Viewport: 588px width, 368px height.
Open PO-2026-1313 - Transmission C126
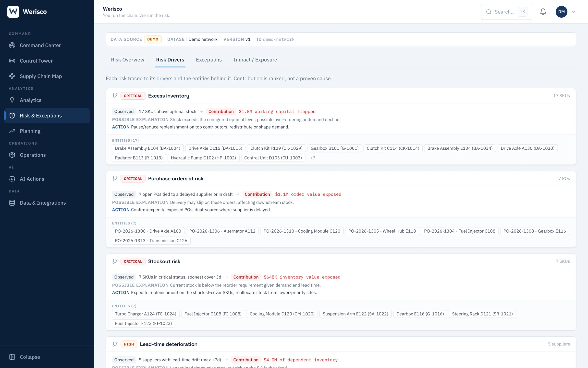click(x=151, y=241)
